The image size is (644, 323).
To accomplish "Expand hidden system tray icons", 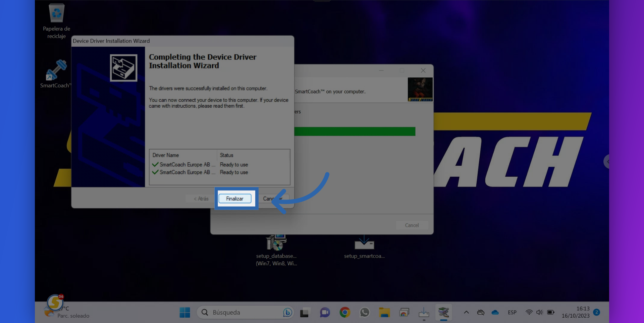I will coord(466,312).
